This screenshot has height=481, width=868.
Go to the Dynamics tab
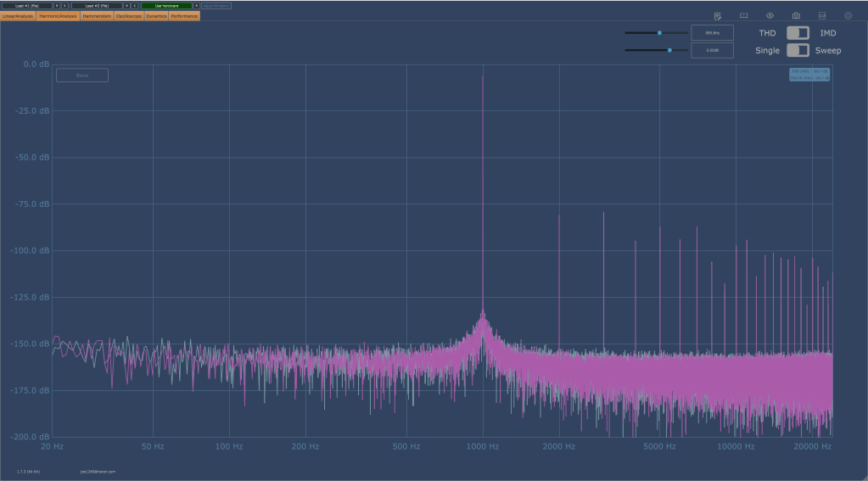tap(156, 16)
